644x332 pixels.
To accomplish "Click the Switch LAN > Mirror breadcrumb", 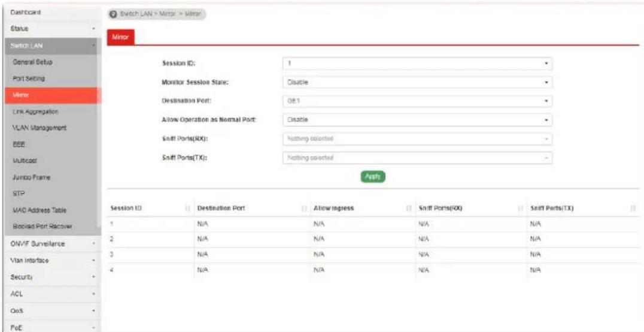I will click(x=160, y=14).
